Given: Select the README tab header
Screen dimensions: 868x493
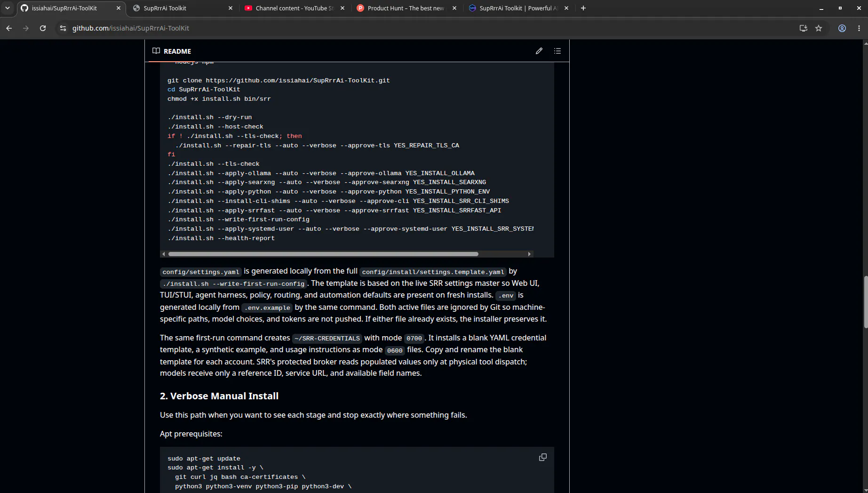Looking at the screenshot, I should pos(172,51).
